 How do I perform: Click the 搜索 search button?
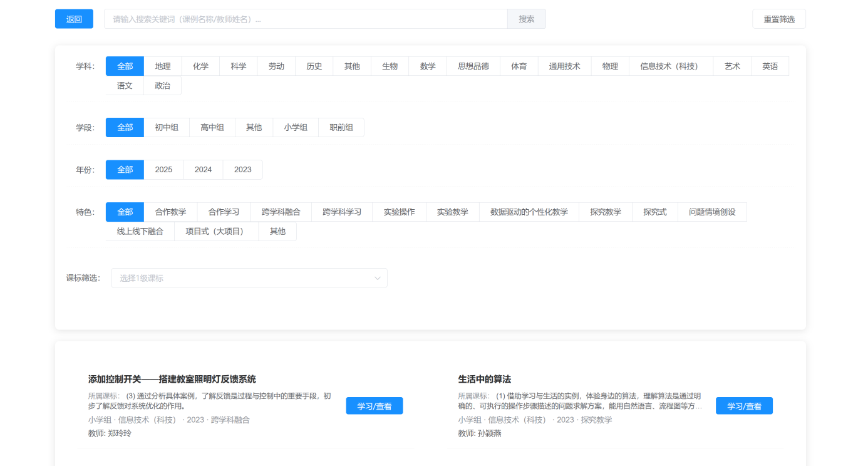point(526,19)
